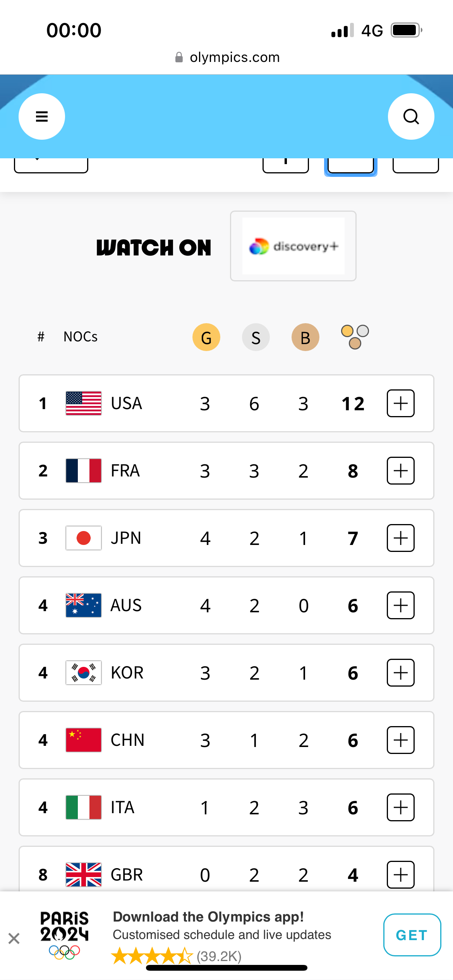Image resolution: width=453 pixels, height=980 pixels.
Task: Tap the olympics.com address bar
Action: coord(227,57)
